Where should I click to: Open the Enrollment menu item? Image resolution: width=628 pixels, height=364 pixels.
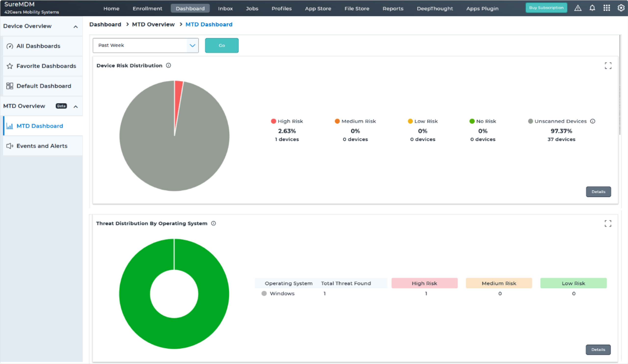147,8
